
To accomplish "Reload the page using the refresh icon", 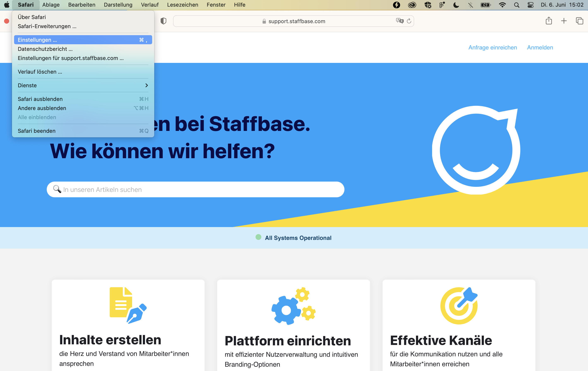I will point(409,21).
